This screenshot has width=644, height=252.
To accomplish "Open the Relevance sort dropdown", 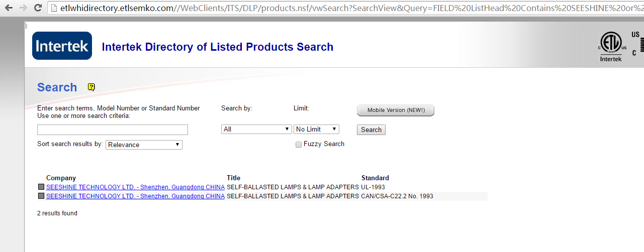I will point(144,145).
